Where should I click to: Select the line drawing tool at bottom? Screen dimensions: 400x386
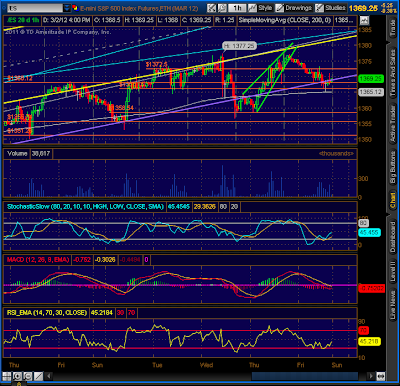[39, 376]
